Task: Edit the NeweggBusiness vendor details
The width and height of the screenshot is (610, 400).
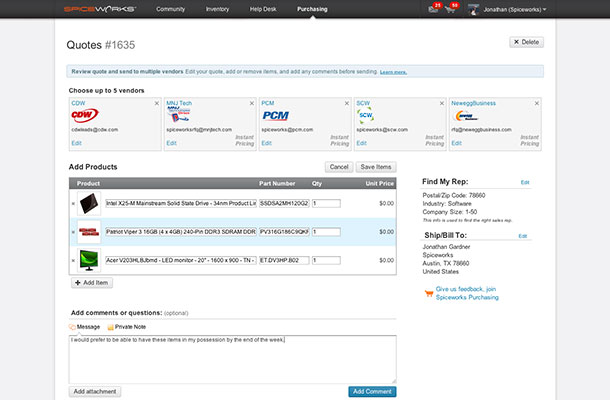Action: pos(456,143)
